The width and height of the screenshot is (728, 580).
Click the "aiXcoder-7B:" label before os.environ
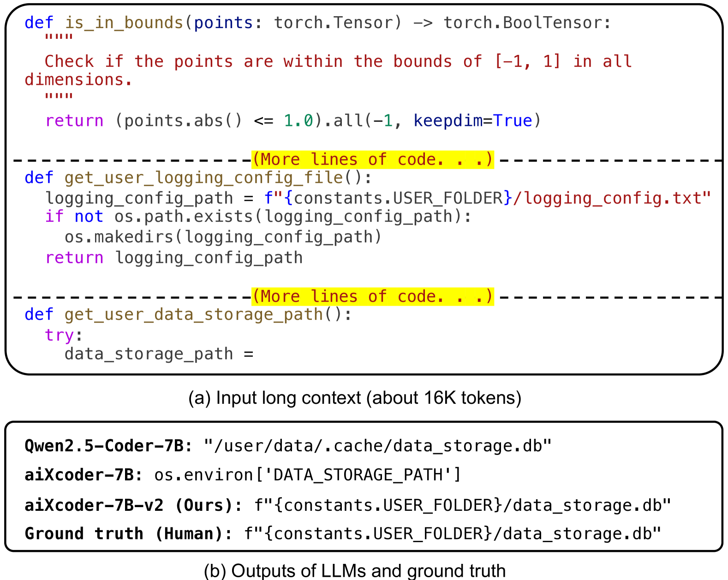click(x=84, y=475)
